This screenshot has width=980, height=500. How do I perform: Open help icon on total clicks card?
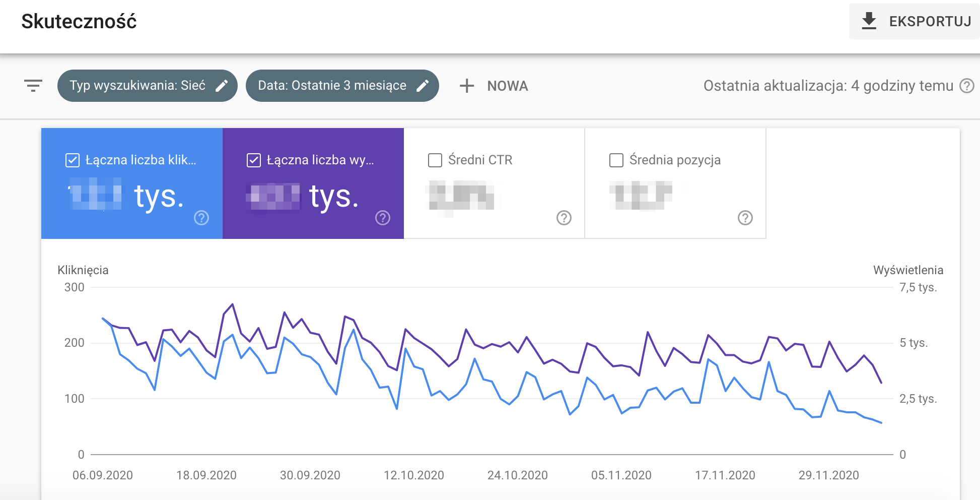pos(201,218)
